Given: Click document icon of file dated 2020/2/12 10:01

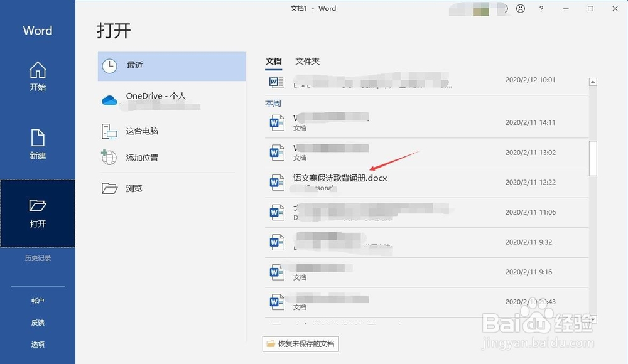Looking at the screenshot, I should tap(277, 82).
